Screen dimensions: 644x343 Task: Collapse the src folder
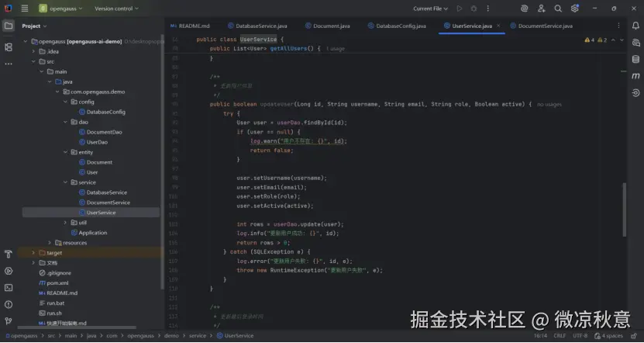pos(33,61)
